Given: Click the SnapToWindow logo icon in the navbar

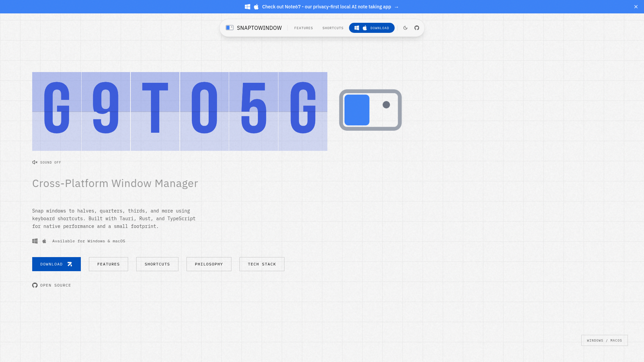Looking at the screenshot, I should [229, 28].
